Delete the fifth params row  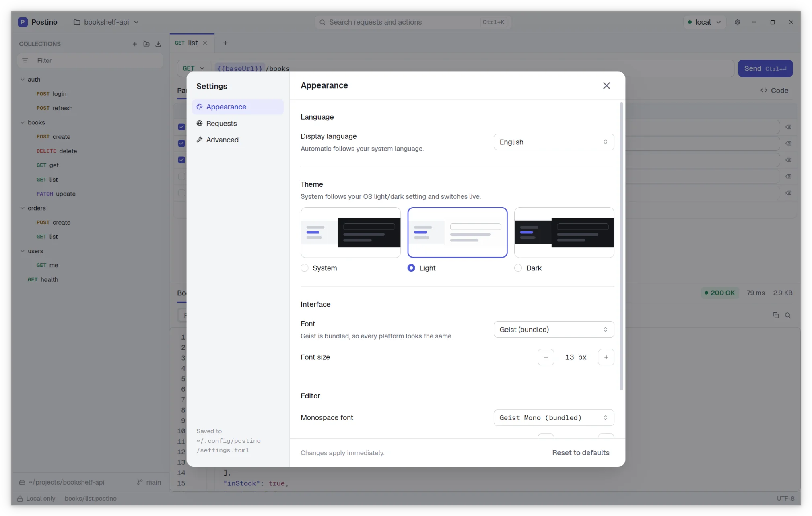pyautogui.click(x=789, y=193)
